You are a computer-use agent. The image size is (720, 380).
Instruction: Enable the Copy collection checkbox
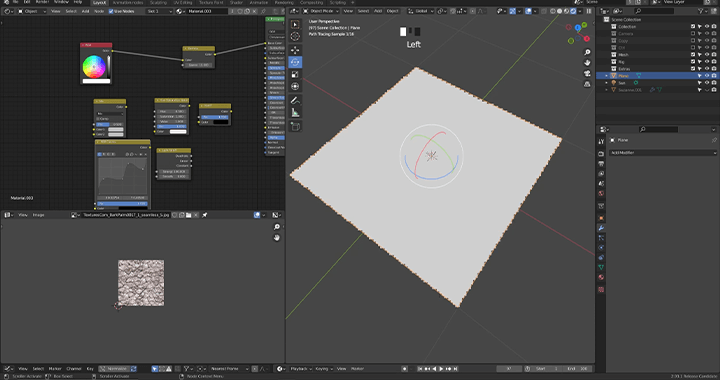click(693, 40)
